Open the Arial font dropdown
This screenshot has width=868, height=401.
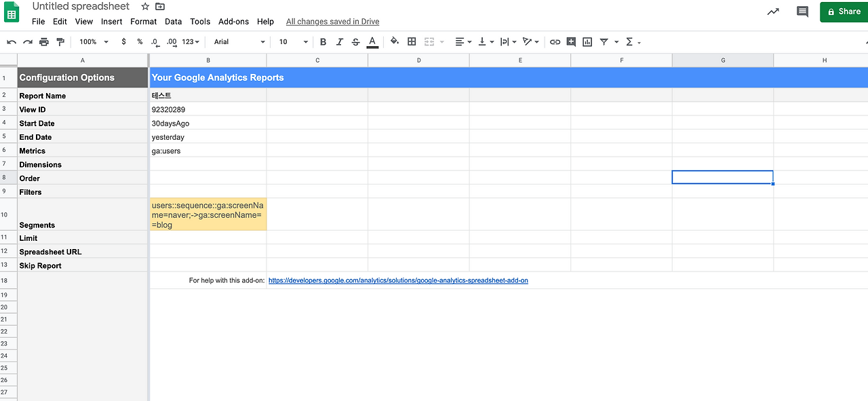coord(239,42)
